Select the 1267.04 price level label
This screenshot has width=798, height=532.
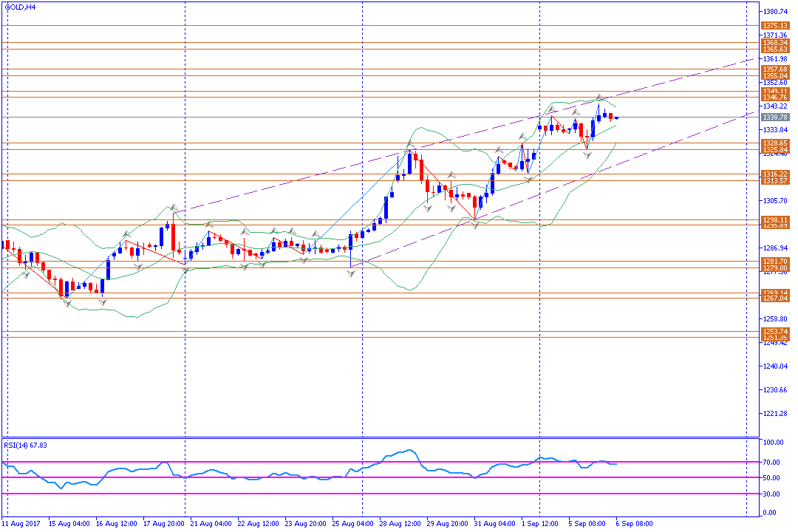click(775, 299)
